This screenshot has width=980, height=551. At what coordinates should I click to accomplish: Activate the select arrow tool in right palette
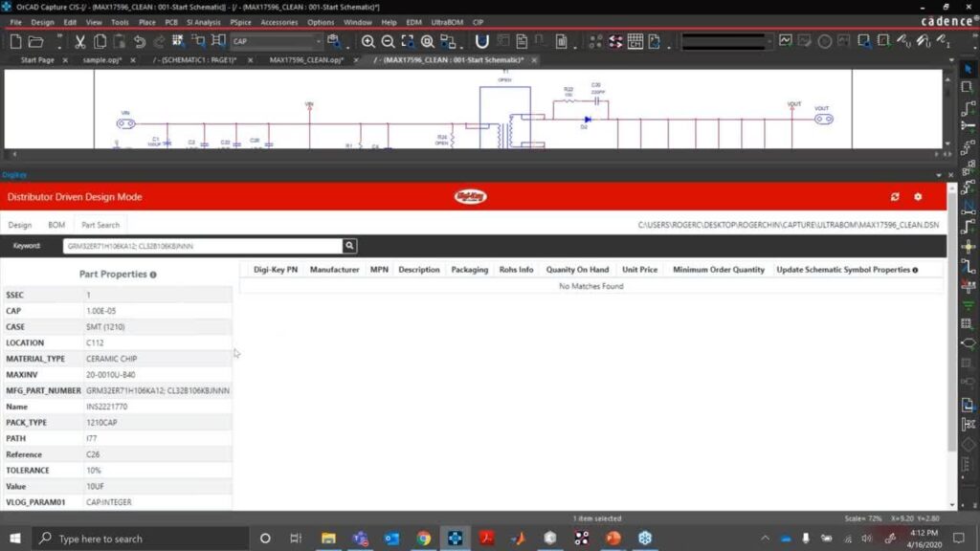pos(969,69)
